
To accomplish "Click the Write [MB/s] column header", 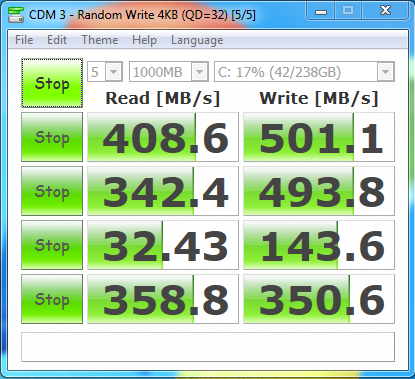I will pos(319,98).
